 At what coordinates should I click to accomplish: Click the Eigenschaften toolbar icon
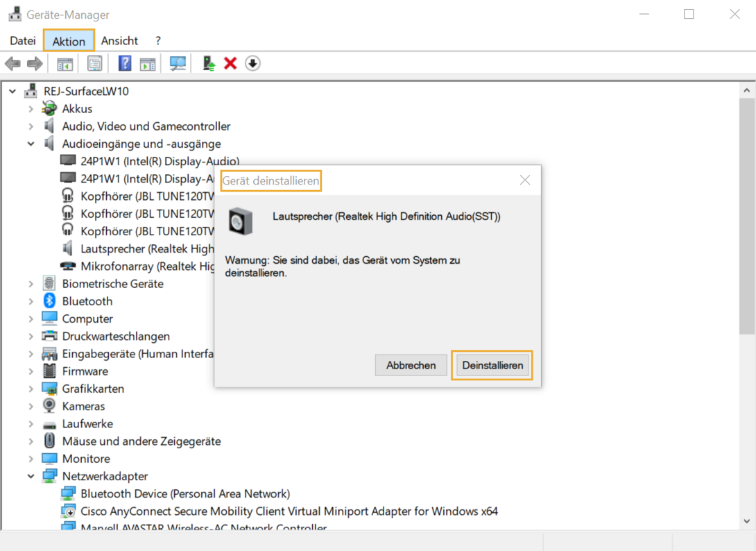(x=94, y=63)
